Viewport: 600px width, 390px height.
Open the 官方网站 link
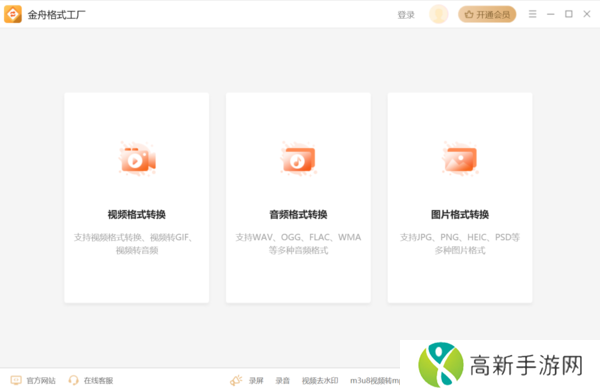[x=41, y=380]
